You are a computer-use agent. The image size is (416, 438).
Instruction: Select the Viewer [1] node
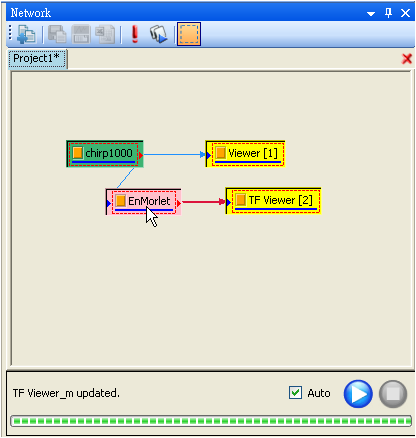pos(245,154)
